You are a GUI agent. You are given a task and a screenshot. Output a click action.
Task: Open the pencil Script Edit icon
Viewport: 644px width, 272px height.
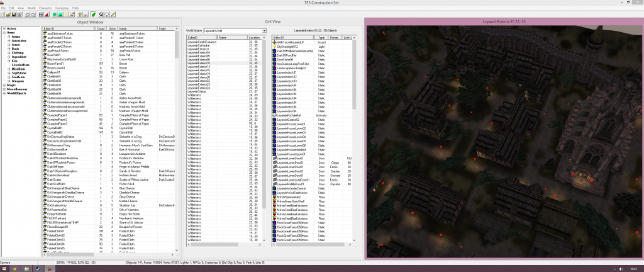tap(113, 14)
